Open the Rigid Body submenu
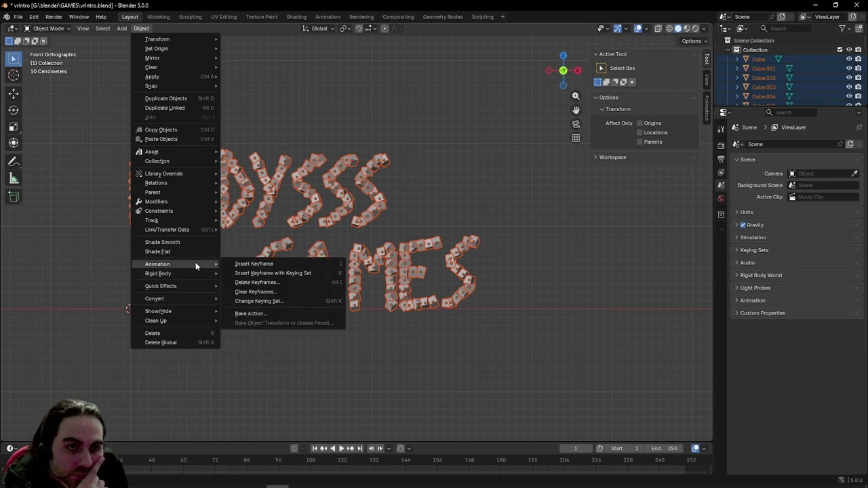868x488 pixels. (x=175, y=274)
